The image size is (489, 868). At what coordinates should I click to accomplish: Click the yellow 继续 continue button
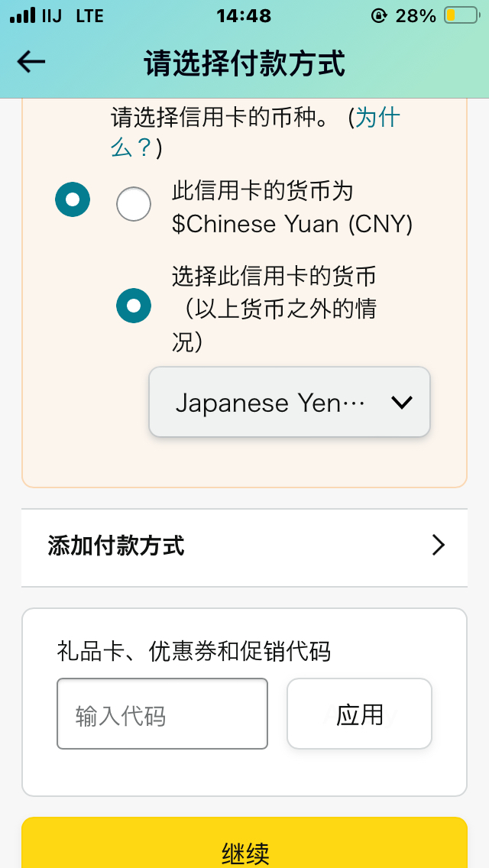click(x=244, y=843)
